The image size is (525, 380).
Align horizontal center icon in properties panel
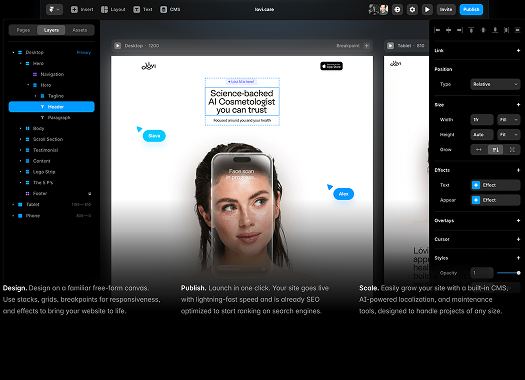[449, 30]
